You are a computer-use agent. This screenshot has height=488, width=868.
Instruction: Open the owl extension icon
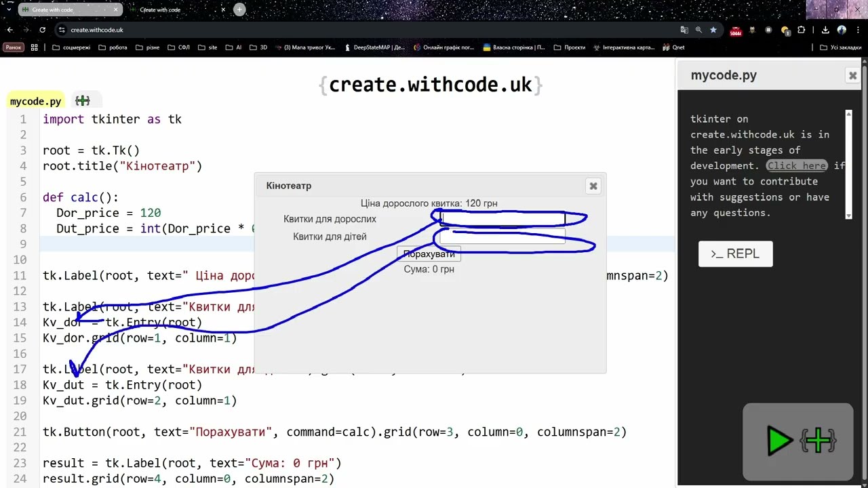click(x=752, y=30)
